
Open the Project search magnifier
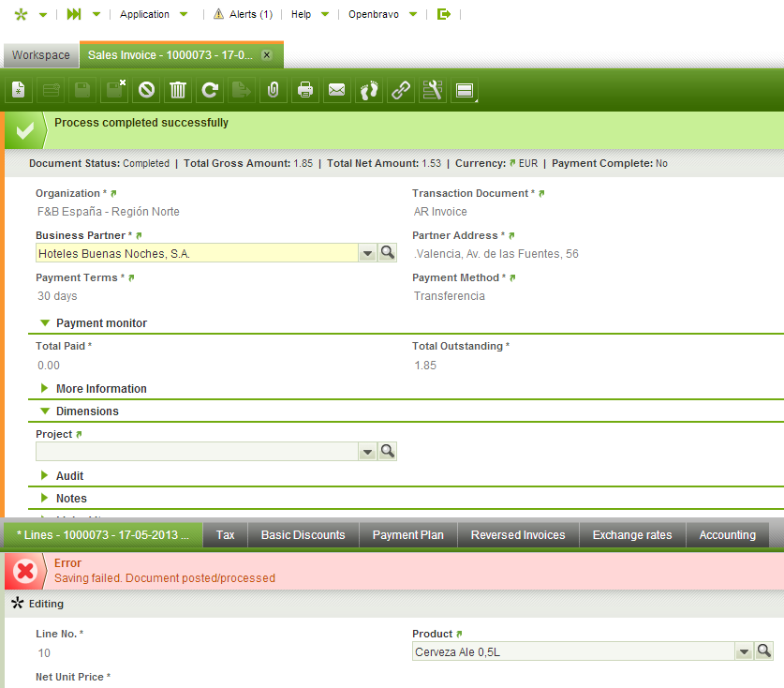click(388, 452)
